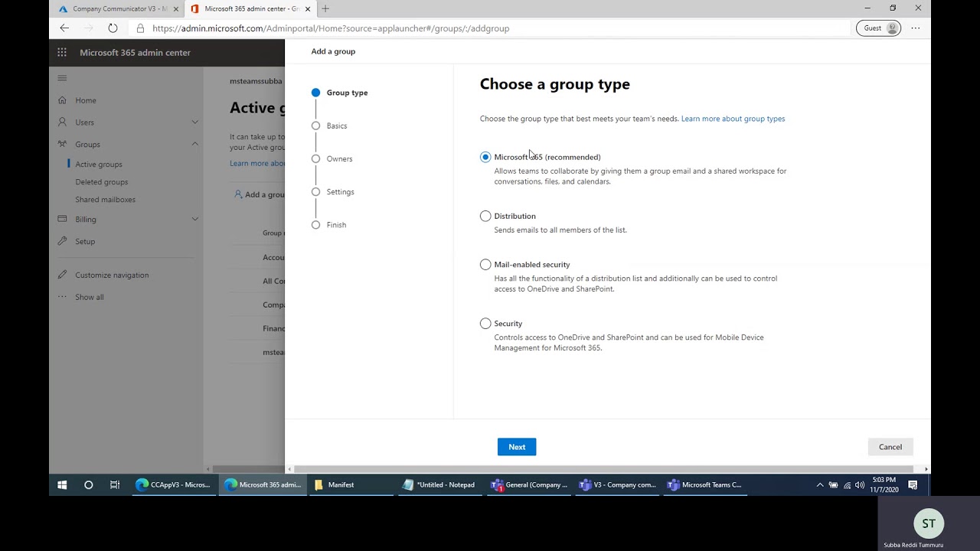
Task: Switch to V3 - Company com... Teams window
Action: [x=619, y=484]
